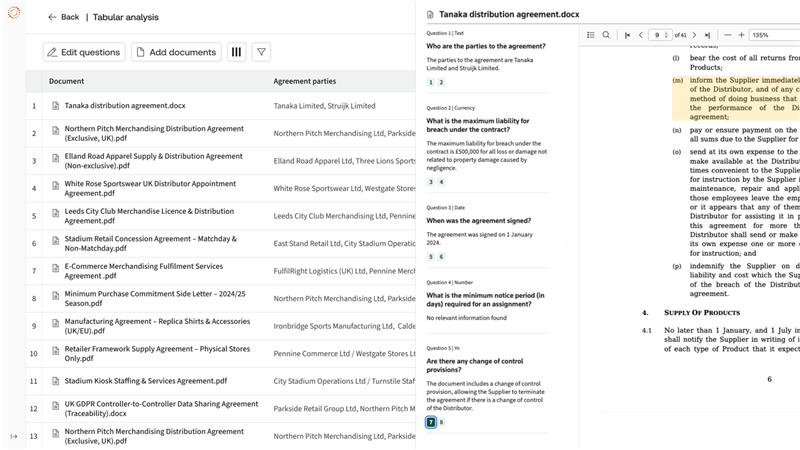This screenshot has width=800, height=450.
Task: Click citation 5 under agreement signed answer
Action: (431, 257)
